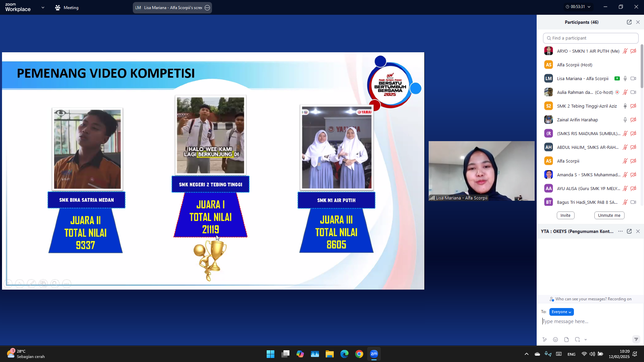Open more options in YTA chat header

click(x=620, y=231)
